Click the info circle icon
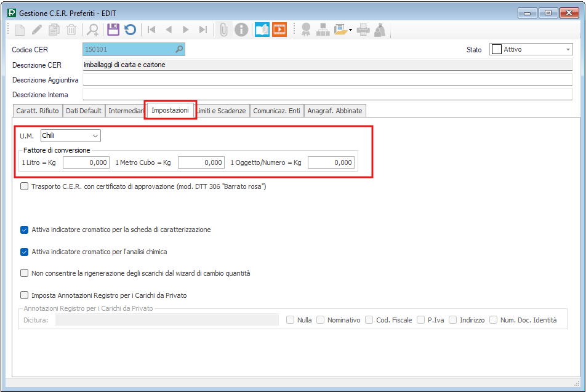Viewport: 586px width, 392px height. tap(241, 29)
